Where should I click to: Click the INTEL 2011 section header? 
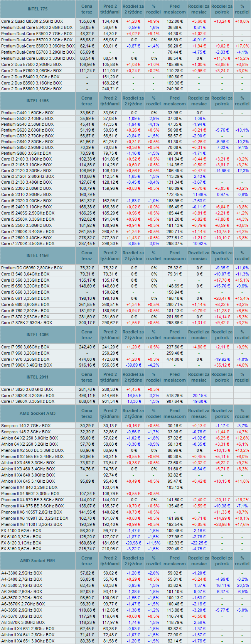pos(38,377)
